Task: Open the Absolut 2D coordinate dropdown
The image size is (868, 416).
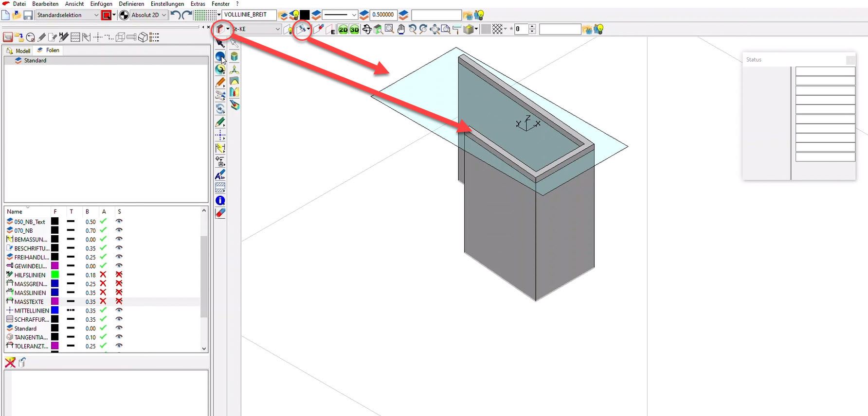Action: pyautogui.click(x=163, y=15)
